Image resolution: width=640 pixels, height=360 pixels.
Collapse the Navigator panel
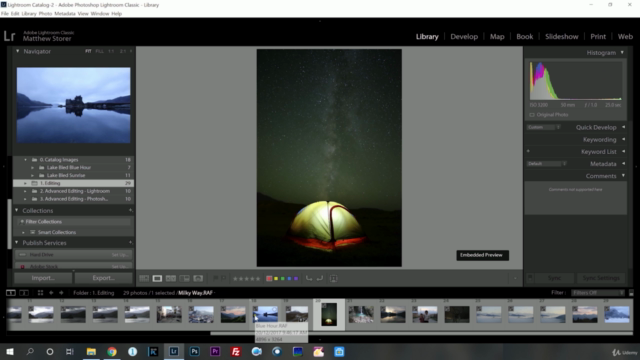coord(18,51)
